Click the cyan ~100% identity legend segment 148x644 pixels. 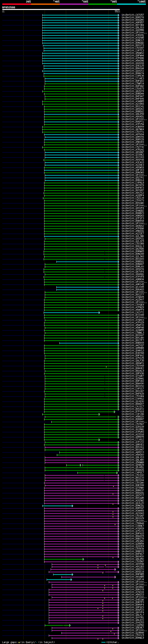click(131, 4)
